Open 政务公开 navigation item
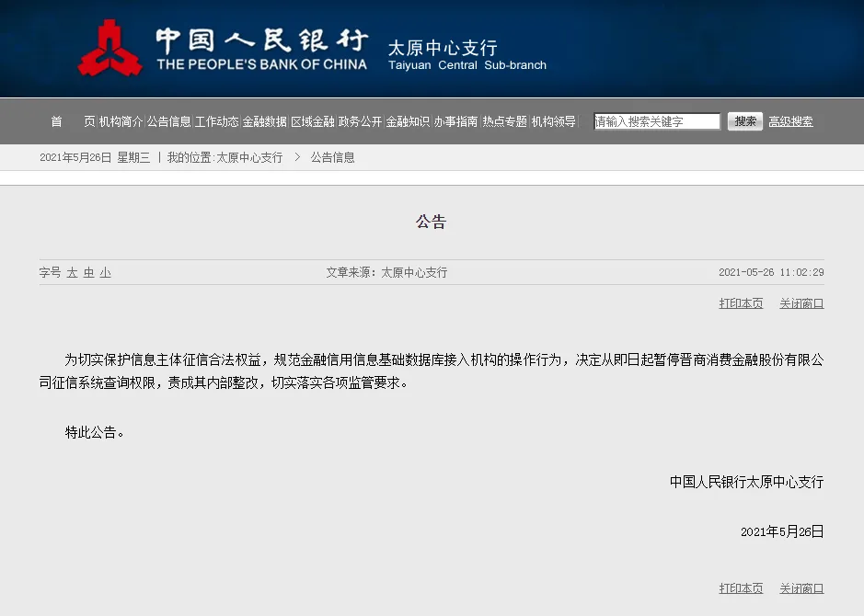864x616 pixels. 360,121
